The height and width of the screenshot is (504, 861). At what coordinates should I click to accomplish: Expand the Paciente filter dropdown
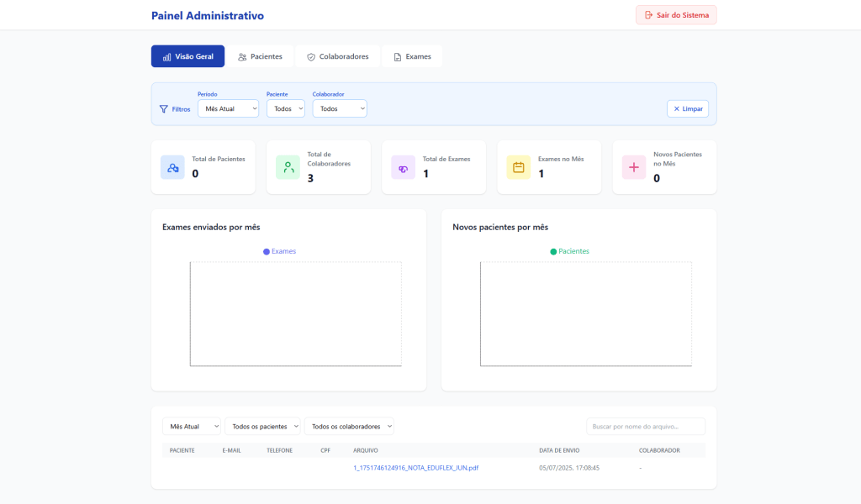tap(285, 108)
